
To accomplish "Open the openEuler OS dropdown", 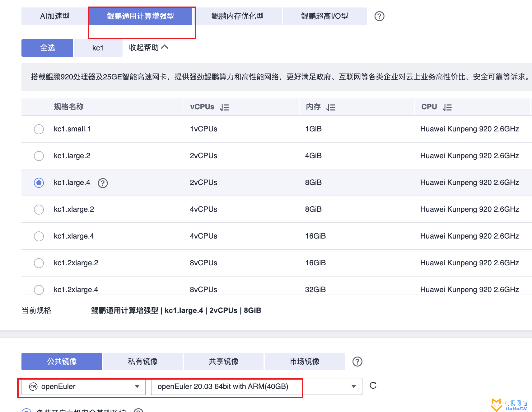I will (x=84, y=386).
